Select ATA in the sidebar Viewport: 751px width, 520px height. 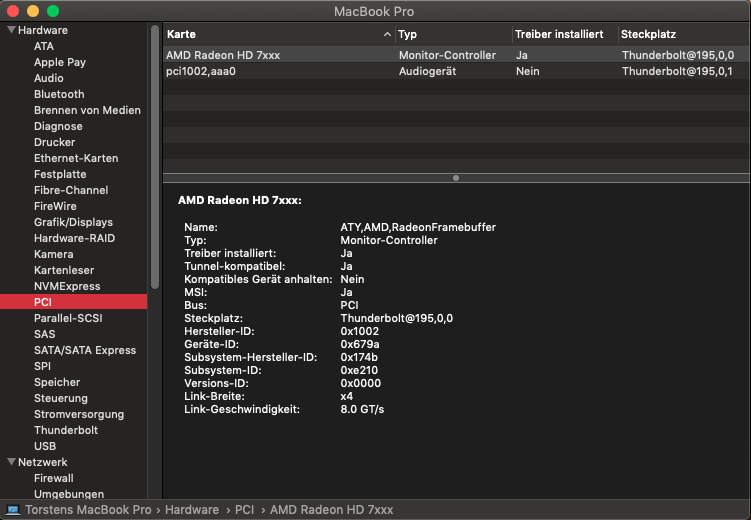click(44, 46)
